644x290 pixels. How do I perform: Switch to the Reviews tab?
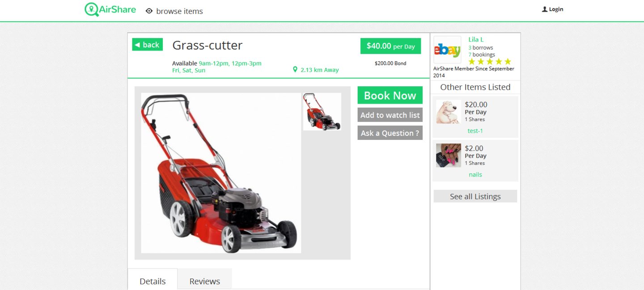pyautogui.click(x=205, y=281)
